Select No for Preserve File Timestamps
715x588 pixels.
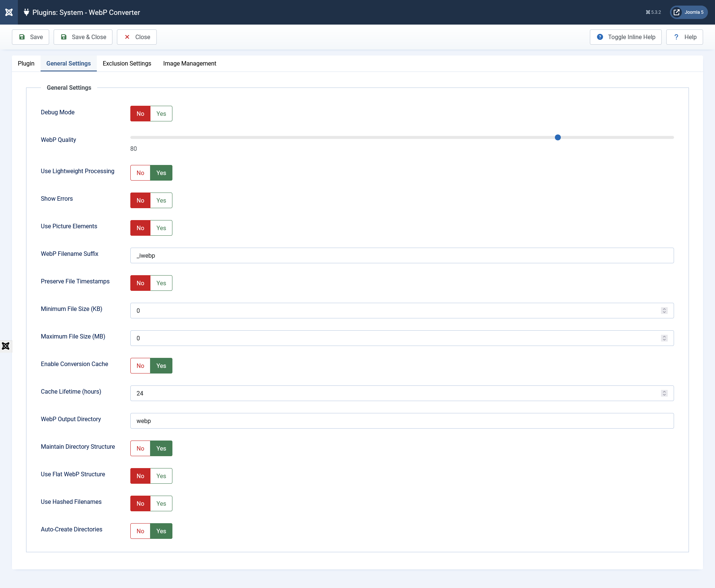pos(140,283)
